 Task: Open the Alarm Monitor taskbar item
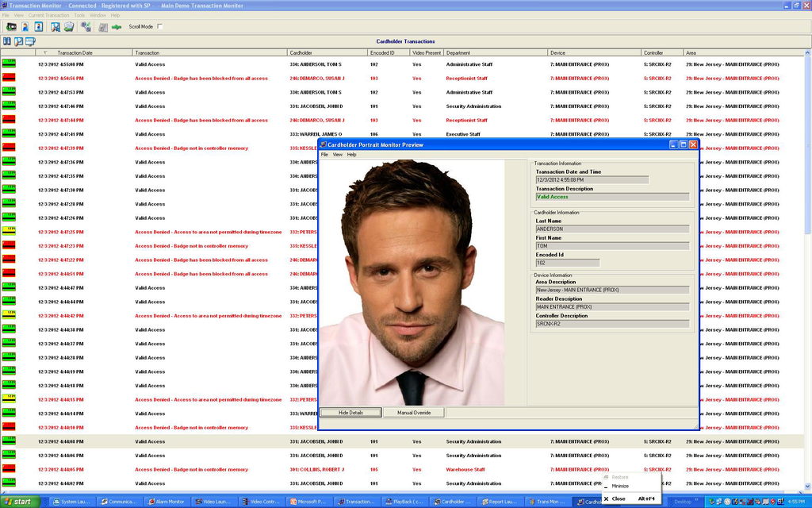(167, 502)
